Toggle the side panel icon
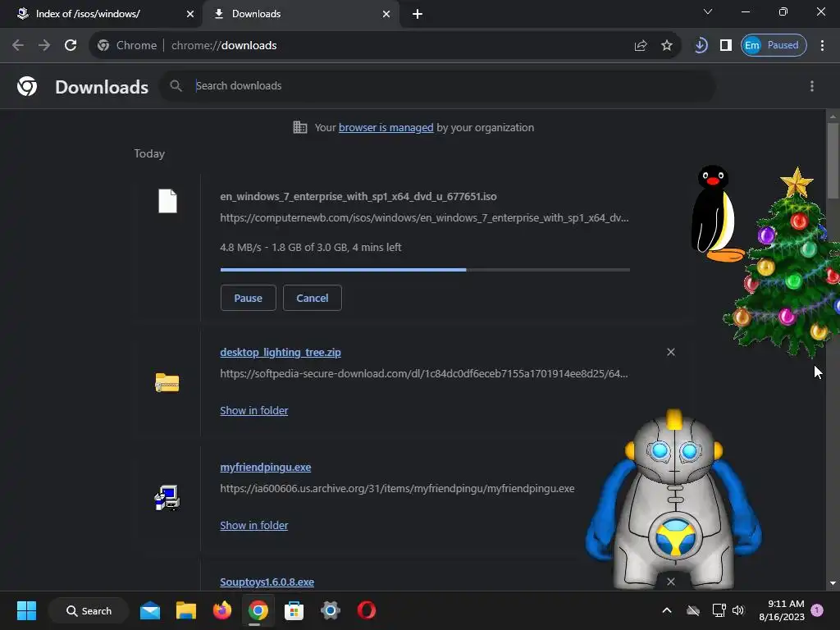This screenshot has height=630, width=840. click(726, 46)
